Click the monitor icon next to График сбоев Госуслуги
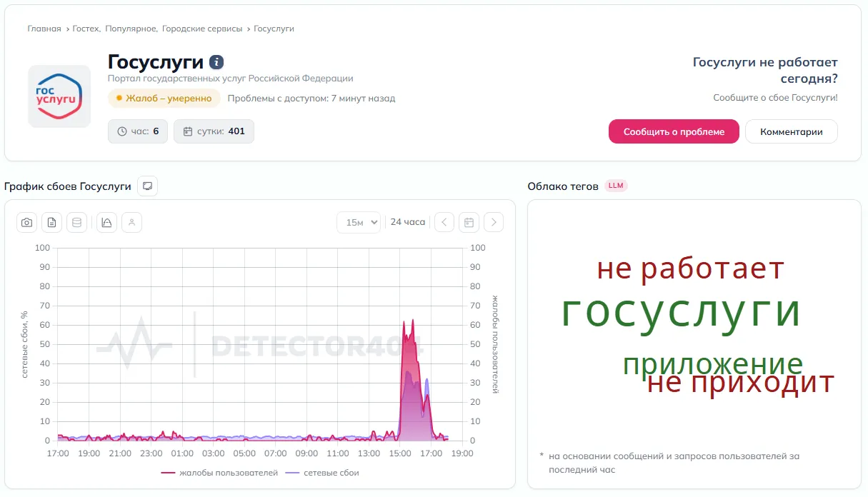Viewport: 868px width, 497px height. (147, 186)
